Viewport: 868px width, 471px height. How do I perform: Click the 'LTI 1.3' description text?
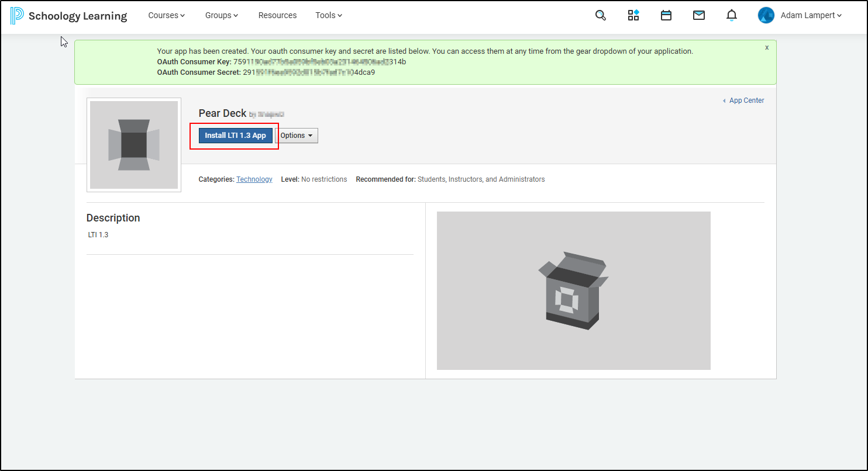pos(98,235)
